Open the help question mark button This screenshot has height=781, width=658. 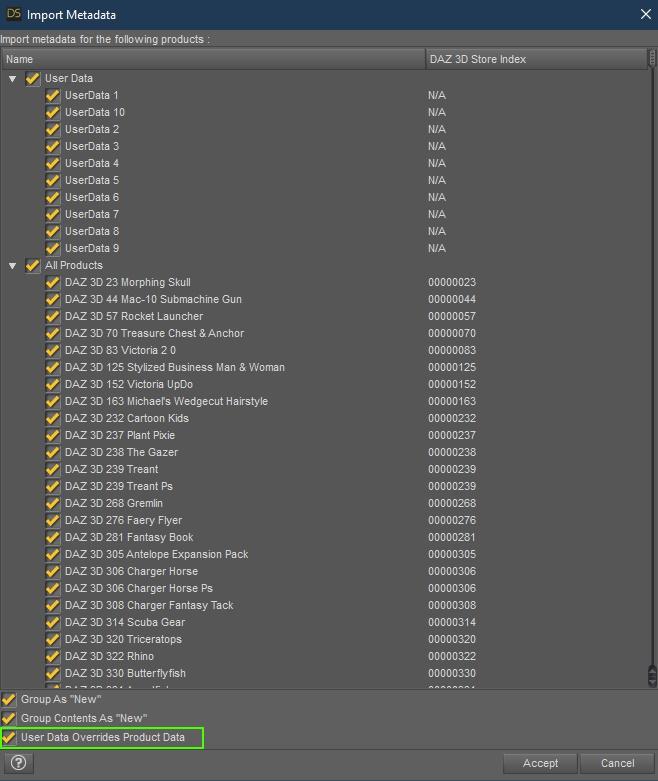(x=19, y=763)
